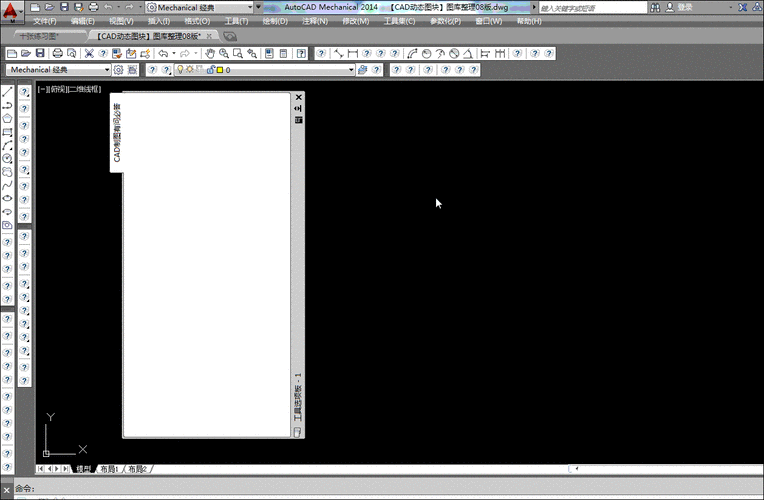The image size is (764, 500).
Task: Open the Mechanical 经典 workspace combo box
Action: tap(59, 70)
